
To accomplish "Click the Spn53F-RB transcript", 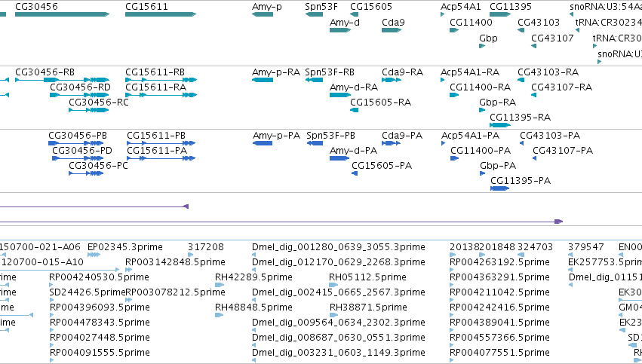I will point(314,80).
